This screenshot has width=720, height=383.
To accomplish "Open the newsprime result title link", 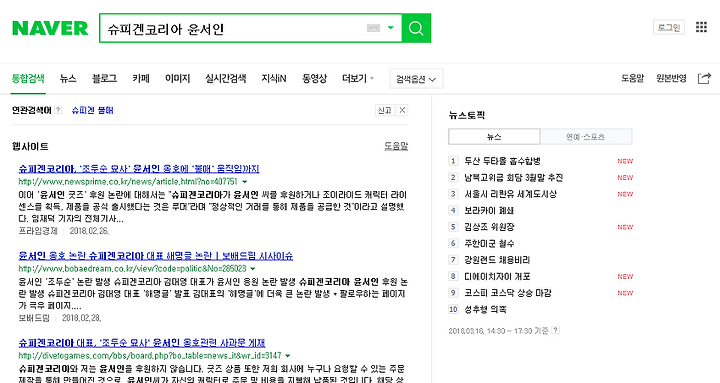I will (139, 169).
